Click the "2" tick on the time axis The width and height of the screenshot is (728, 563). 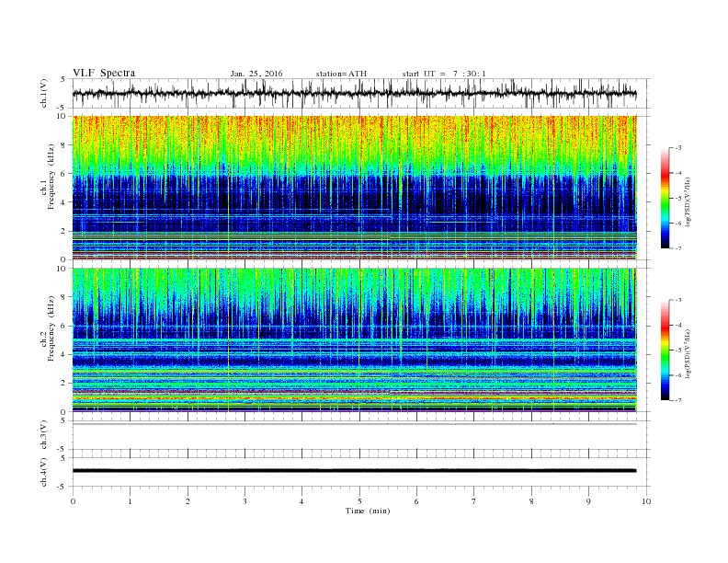pos(188,501)
